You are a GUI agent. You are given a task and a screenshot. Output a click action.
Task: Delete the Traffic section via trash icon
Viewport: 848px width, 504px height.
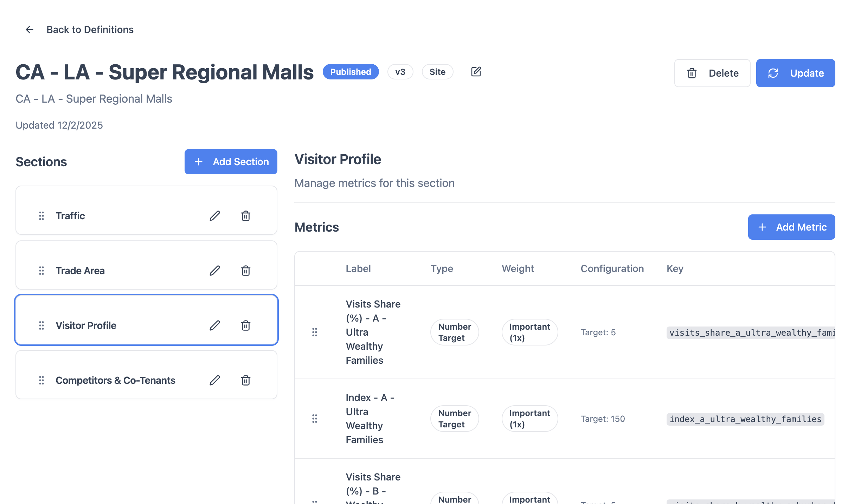click(x=246, y=216)
